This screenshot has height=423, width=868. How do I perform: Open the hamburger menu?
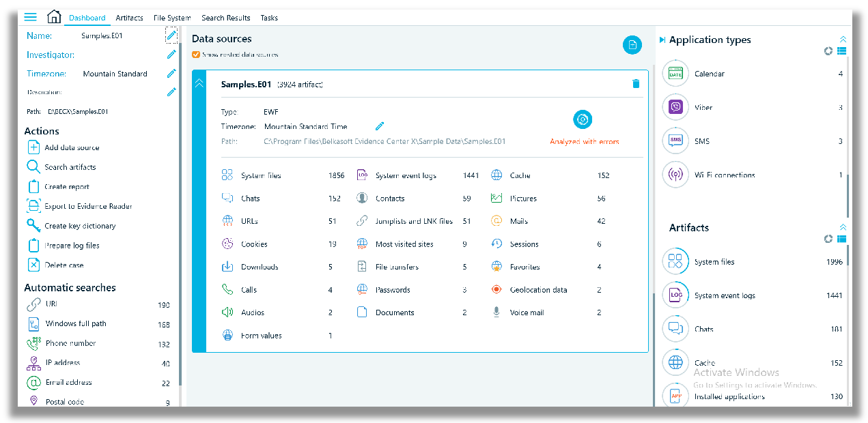(30, 17)
